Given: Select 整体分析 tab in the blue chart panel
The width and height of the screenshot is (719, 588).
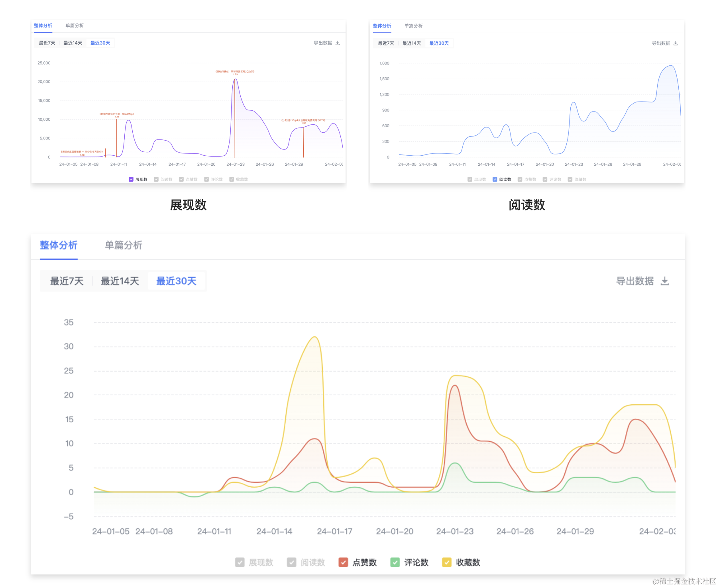Looking at the screenshot, I should [382, 26].
